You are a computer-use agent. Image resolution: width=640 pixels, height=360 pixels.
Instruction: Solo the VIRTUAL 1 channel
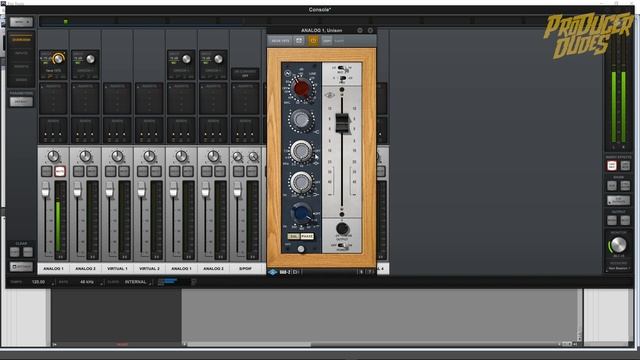(111, 171)
